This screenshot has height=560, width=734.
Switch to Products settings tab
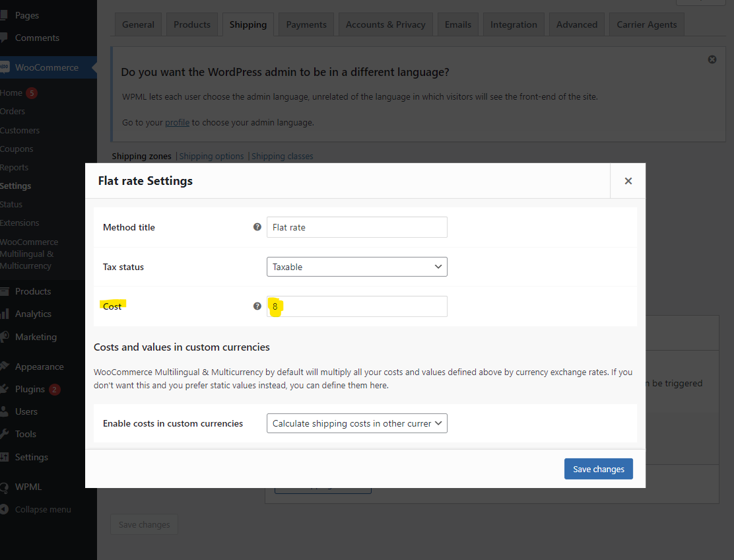(x=192, y=24)
